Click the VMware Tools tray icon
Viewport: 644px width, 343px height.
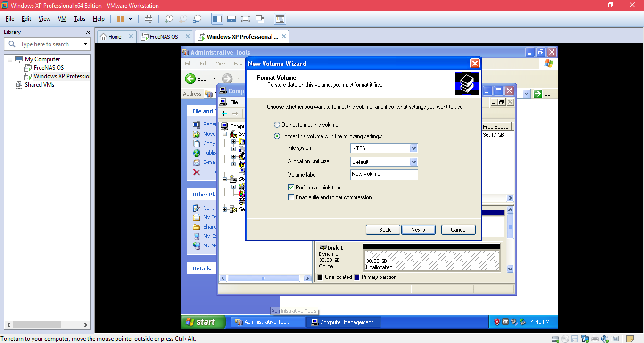(505, 322)
